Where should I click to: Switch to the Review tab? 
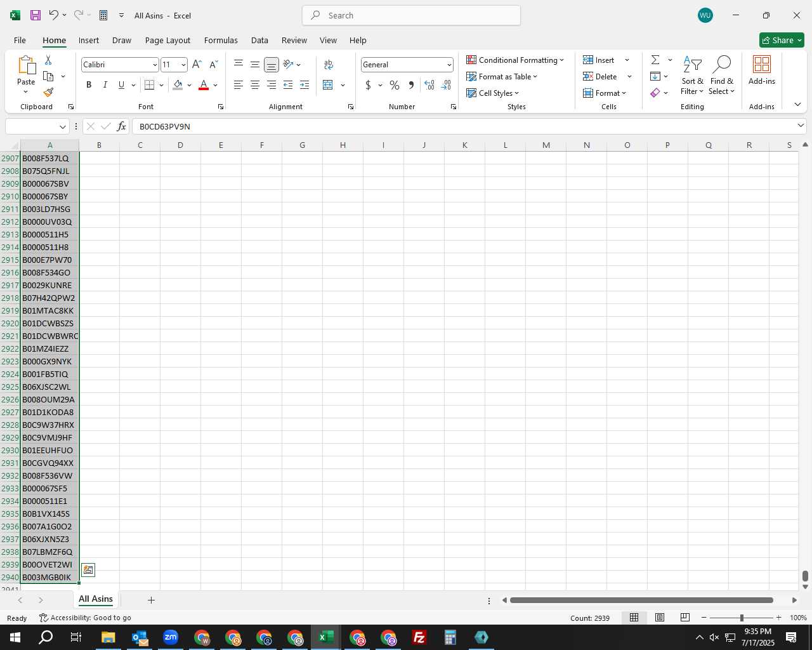tap(294, 40)
